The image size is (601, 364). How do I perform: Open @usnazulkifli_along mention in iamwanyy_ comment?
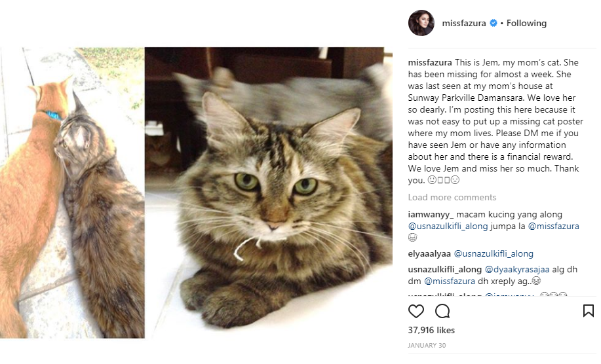448,227
